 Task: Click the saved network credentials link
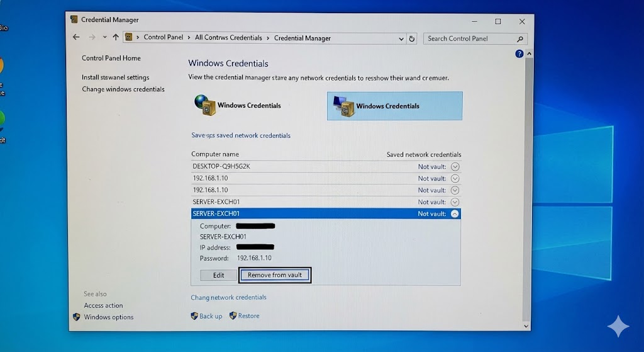coord(241,135)
